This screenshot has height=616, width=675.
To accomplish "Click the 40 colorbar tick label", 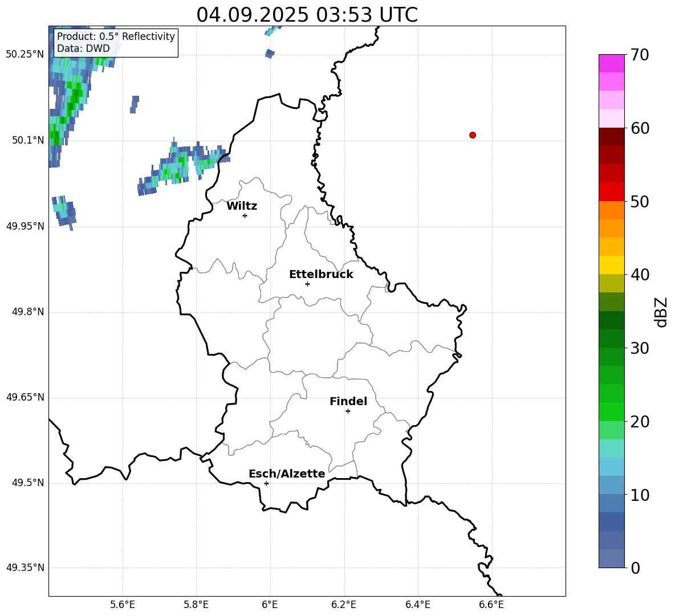I will pyautogui.click(x=640, y=275).
